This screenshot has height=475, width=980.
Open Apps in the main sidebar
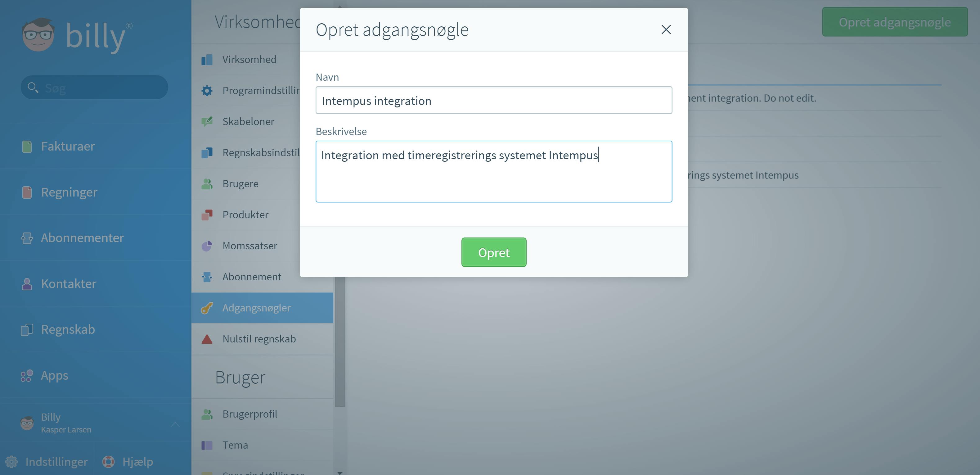coord(96,375)
